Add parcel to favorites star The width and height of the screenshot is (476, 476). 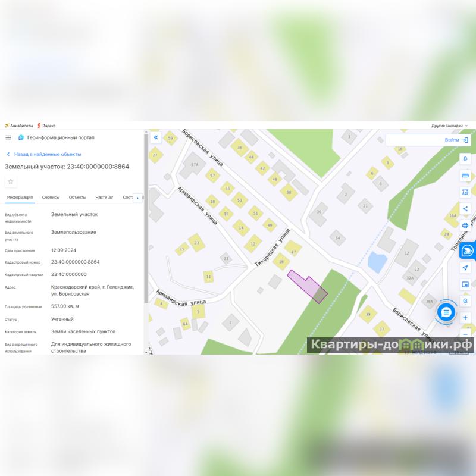11,181
